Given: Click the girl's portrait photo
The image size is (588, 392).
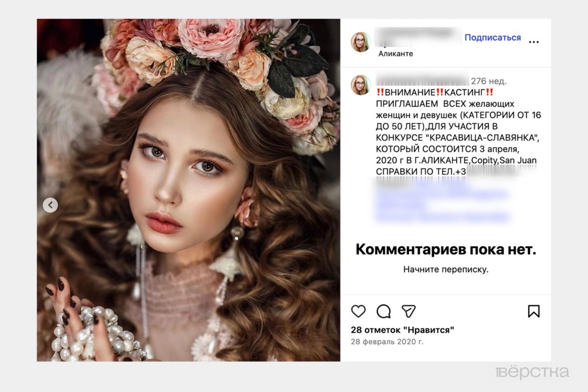Looking at the screenshot, I should point(188,190).
